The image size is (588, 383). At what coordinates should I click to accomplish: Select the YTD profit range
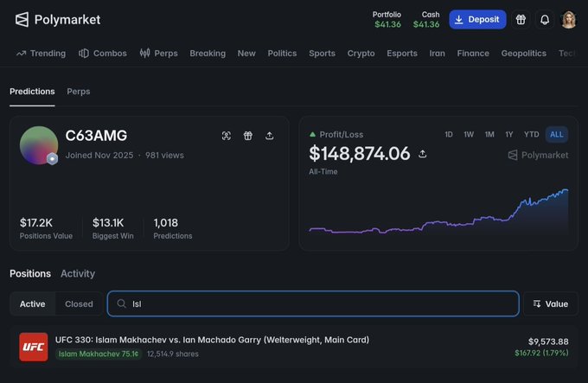click(532, 135)
